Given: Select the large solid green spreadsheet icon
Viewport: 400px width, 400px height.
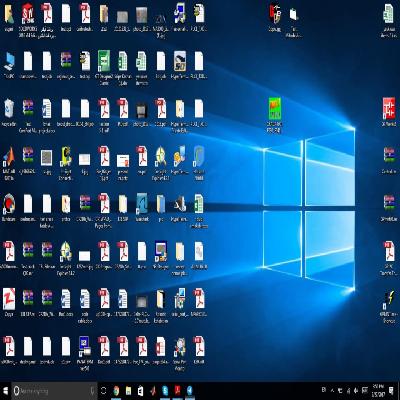Looking at the screenshot, I should pos(104,62).
